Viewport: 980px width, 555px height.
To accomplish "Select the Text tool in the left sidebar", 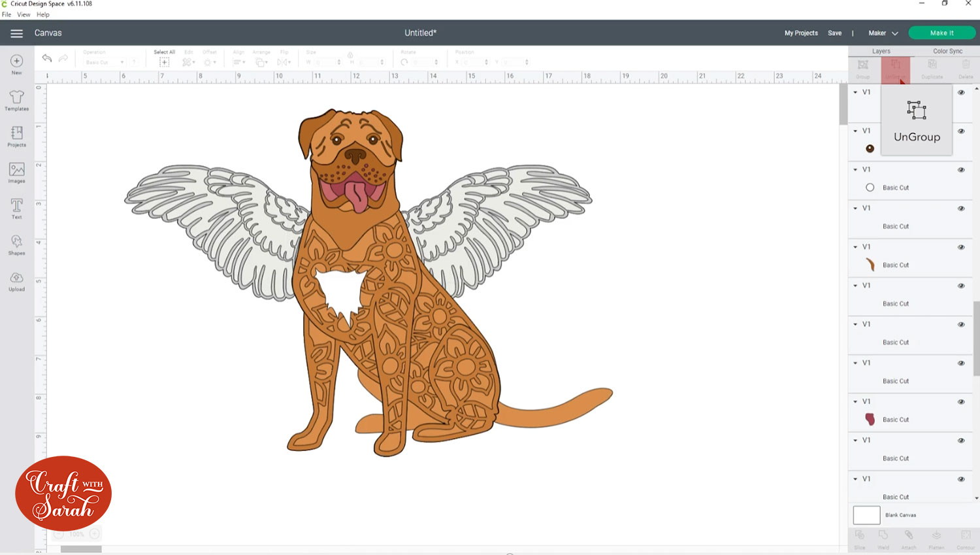I will [16, 208].
